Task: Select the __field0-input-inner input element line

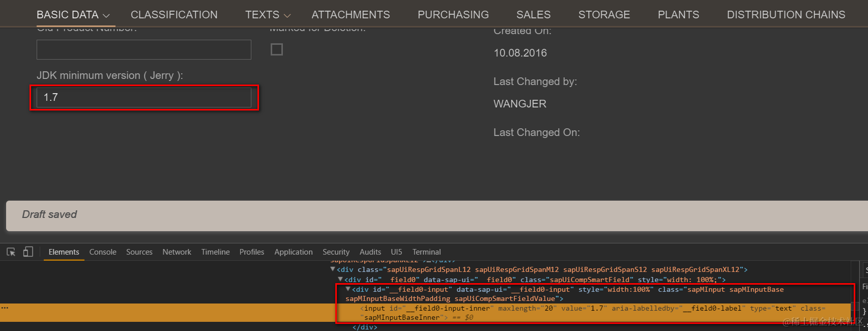Action: pos(425,313)
